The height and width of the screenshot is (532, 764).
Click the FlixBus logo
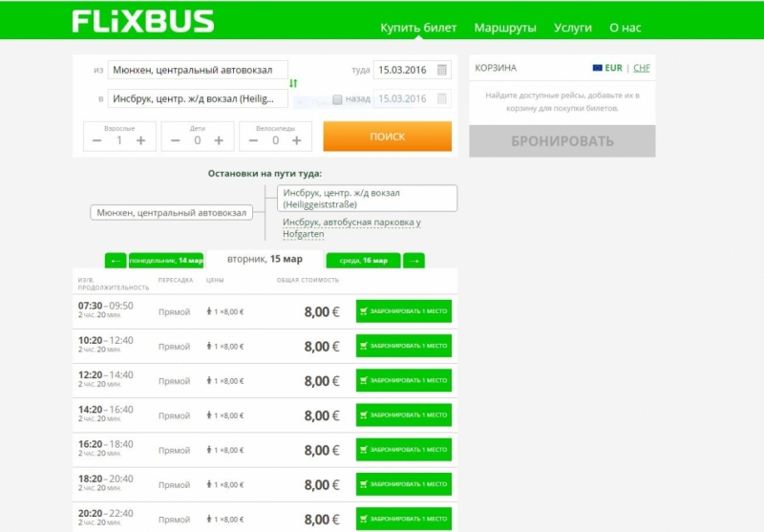pos(143,21)
